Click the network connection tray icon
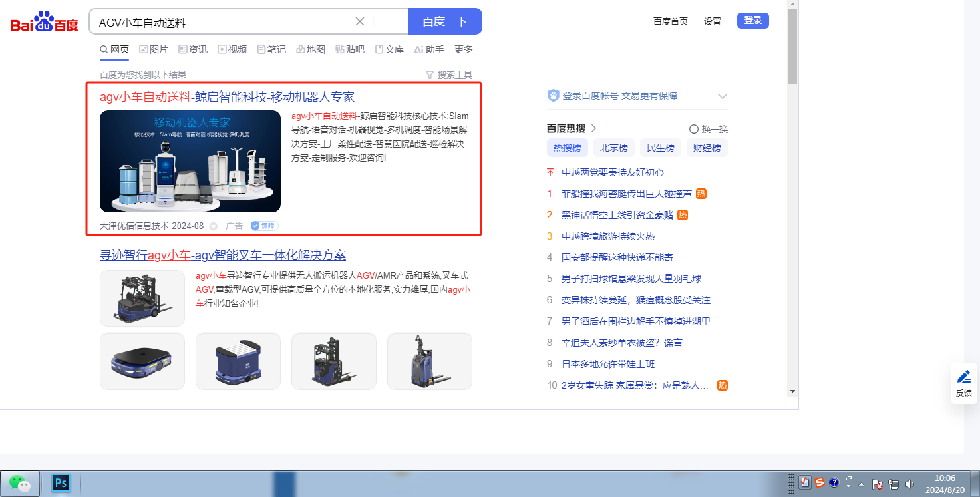 pyautogui.click(x=894, y=484)
